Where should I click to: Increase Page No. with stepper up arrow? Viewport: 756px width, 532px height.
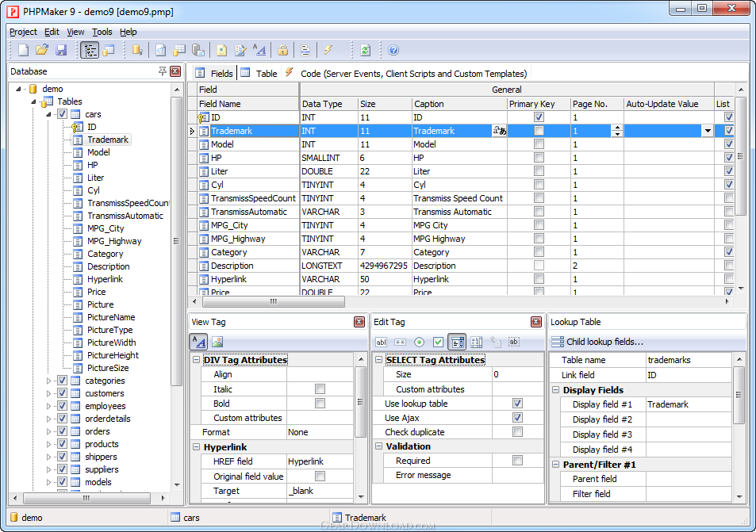(x=617, y=128)
